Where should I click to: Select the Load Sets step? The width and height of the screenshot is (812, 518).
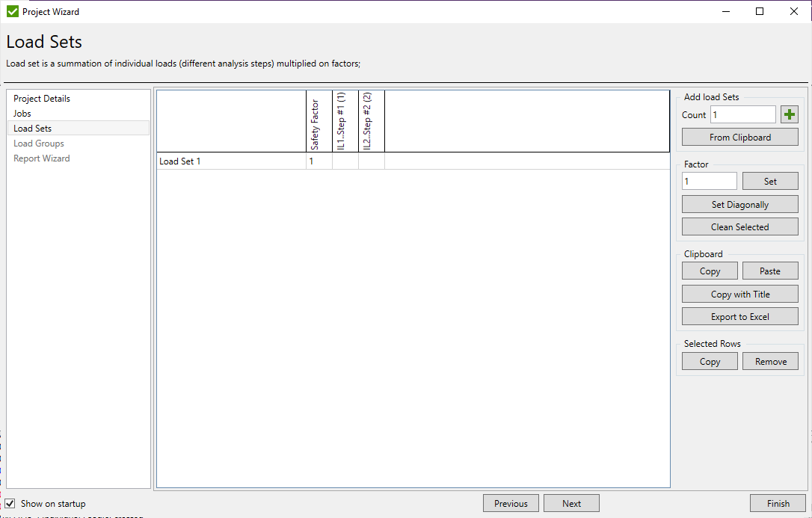point(79,129)
